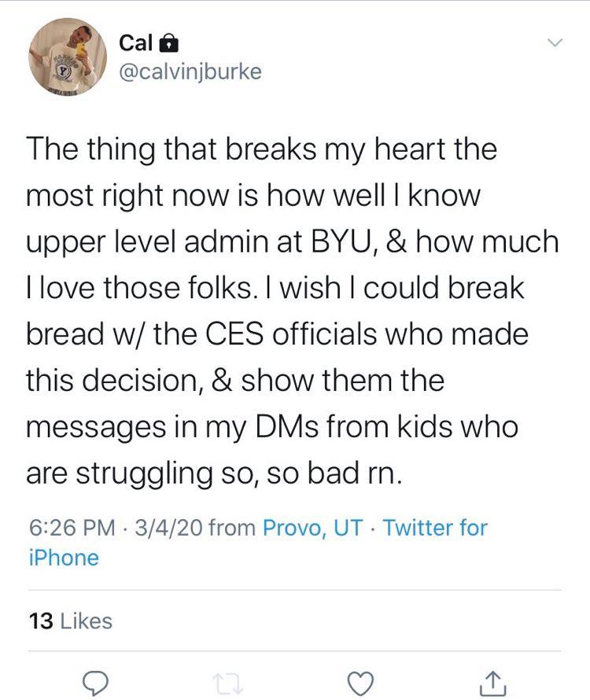Screen dimensions: 590x700
Task: Tap the tweet's first line of text
Action: pyautogui.click(x=262, y=149)
